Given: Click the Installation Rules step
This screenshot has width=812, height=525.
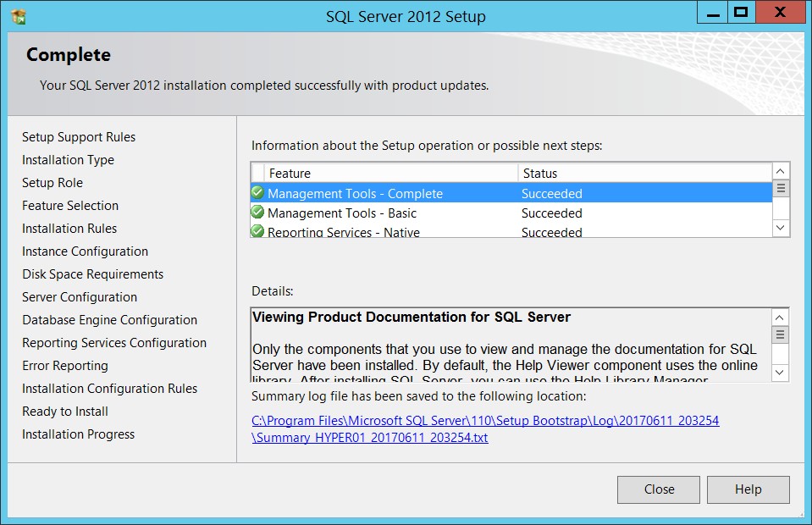Looking at the screenshot, I should coord(69,229).
